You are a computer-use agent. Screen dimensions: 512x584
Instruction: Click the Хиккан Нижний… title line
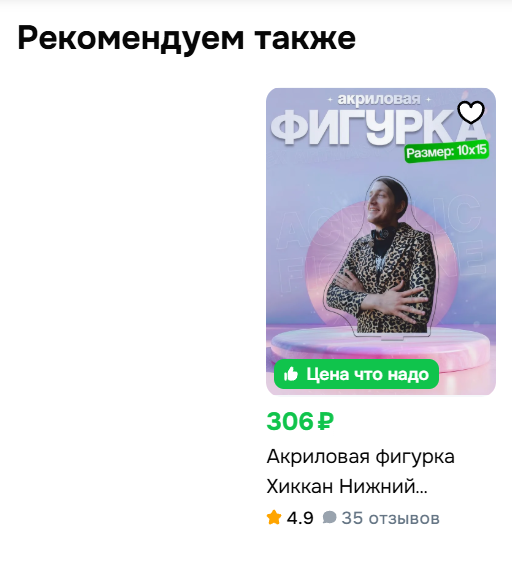(x=347, y=486)
